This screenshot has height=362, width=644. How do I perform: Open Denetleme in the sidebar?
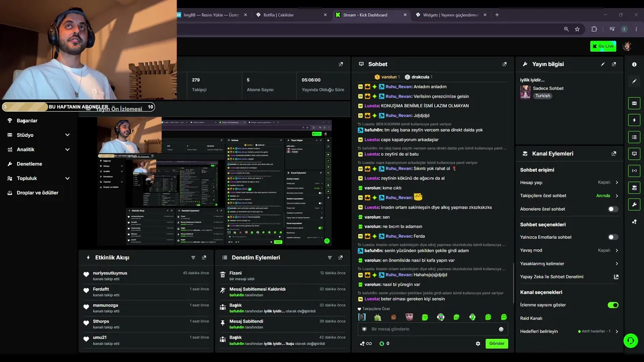click(29, 164)
